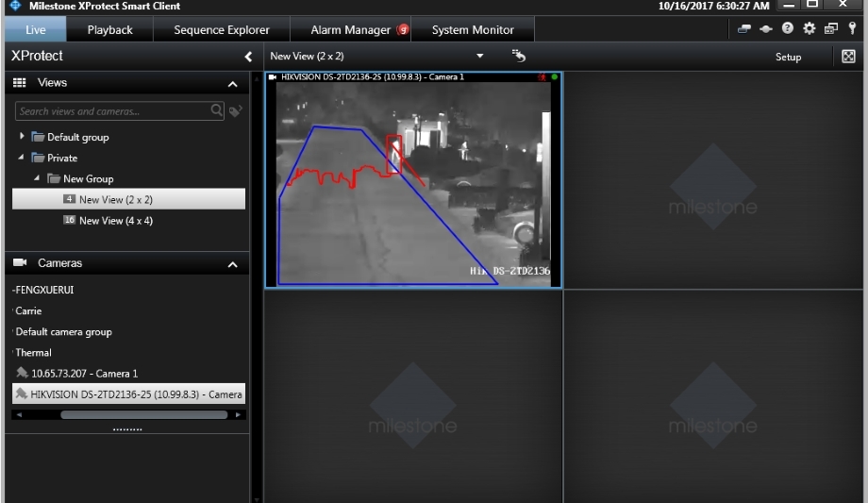Click the red motion indicator in tile

(542, 77)
